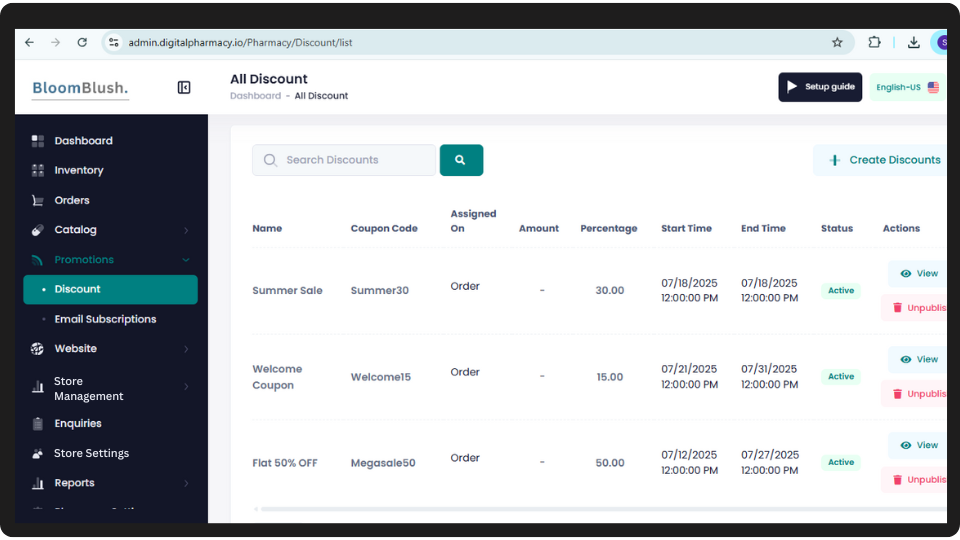This screenshot has height=540, width=960.
Task: Unpublish the Summer Sale discount
Action: [915, 307]
